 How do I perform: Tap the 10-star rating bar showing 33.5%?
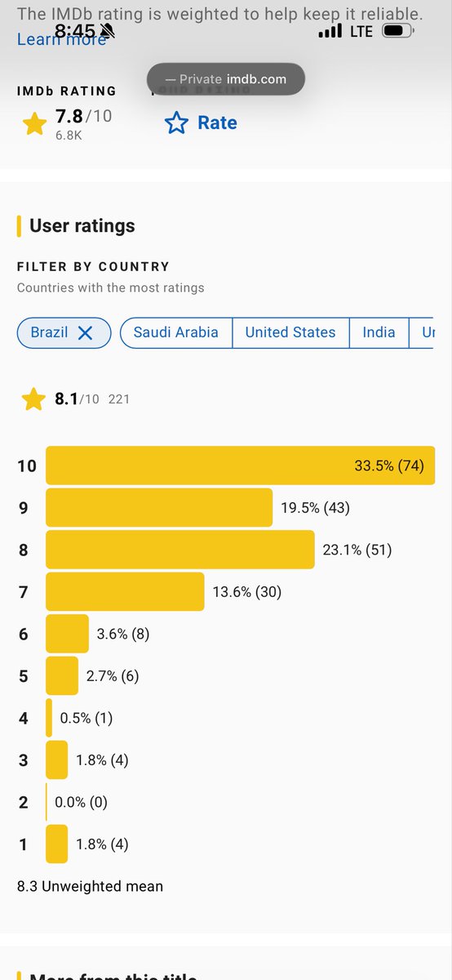point(240,465)
